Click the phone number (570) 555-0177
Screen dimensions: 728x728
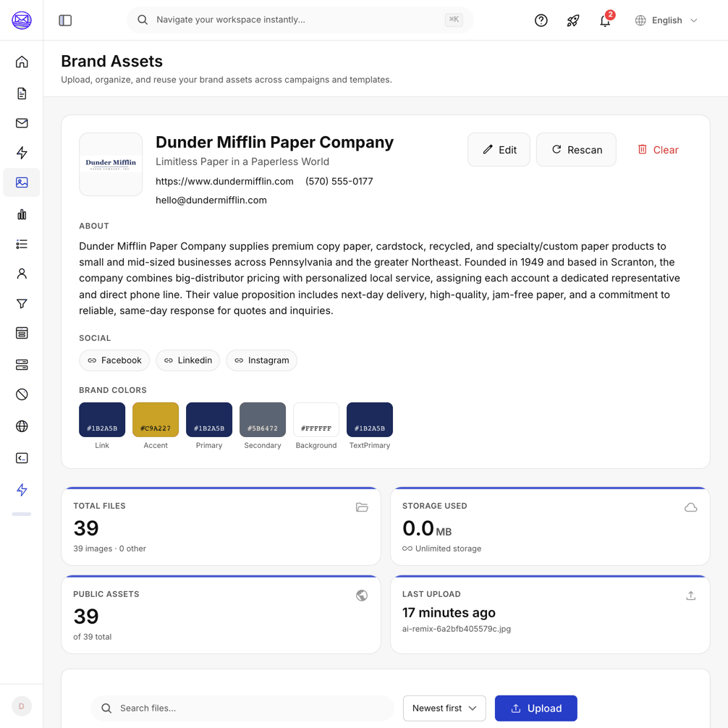[x=339, y=181]
